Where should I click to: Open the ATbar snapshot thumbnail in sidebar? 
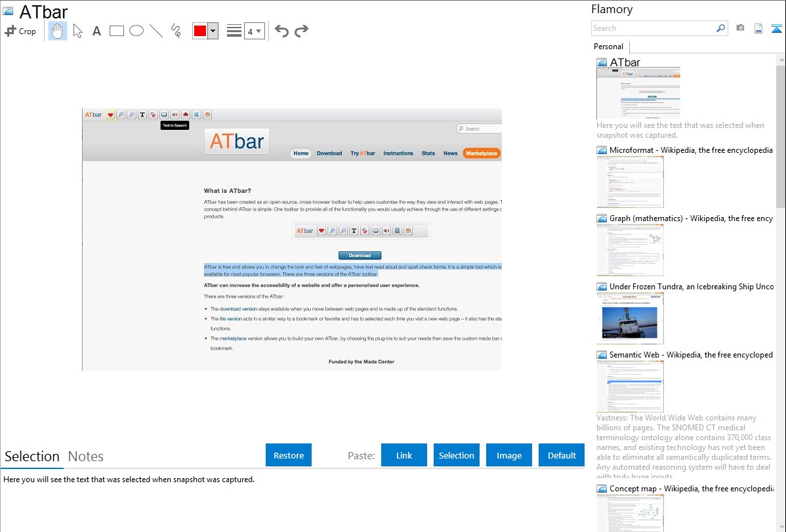(x=638, y=93)
